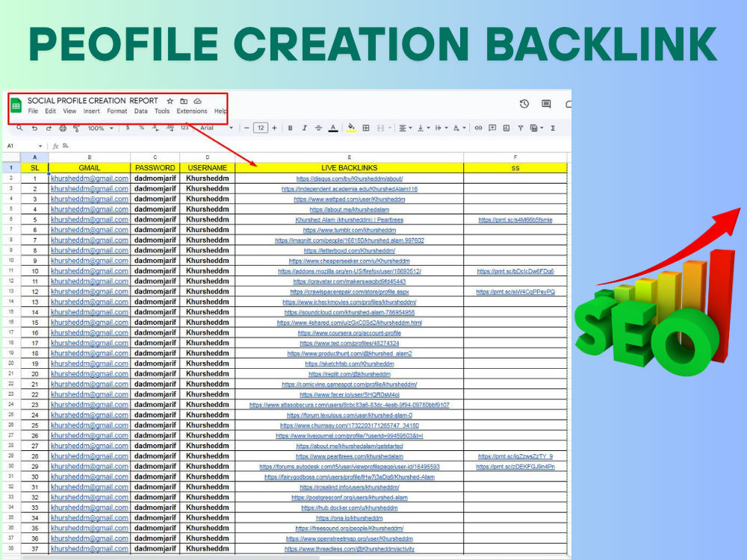Redo the last action
The image size is (747, 560).
[49, 128]
